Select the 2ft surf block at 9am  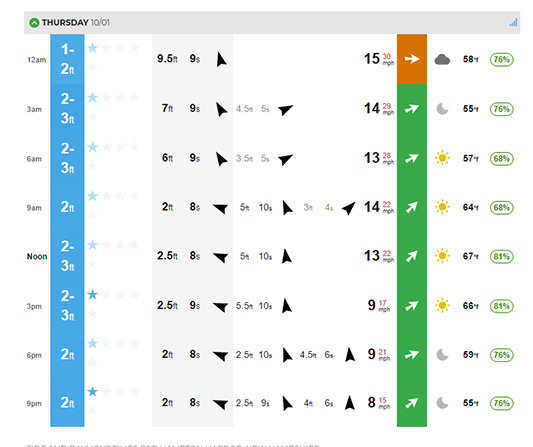click(x=67, y=207)
